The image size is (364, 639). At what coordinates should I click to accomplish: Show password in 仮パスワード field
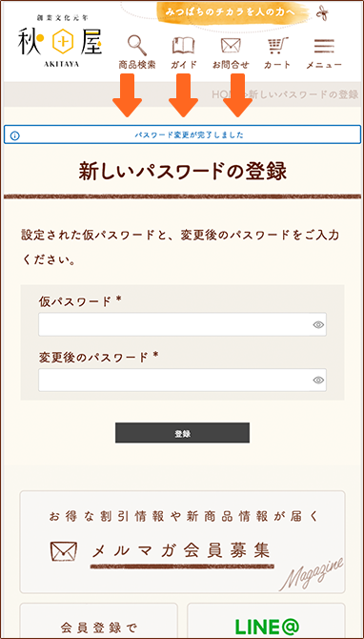(318, 324)
